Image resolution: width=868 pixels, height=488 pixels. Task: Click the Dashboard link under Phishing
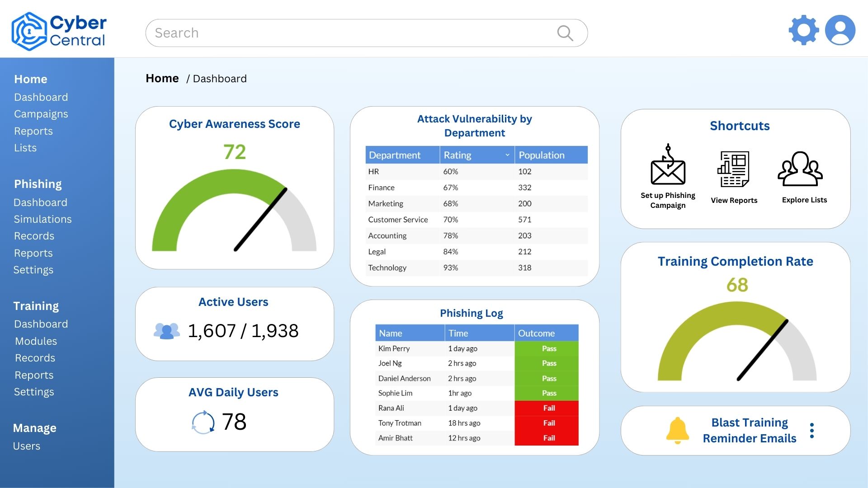click(41, 202)
